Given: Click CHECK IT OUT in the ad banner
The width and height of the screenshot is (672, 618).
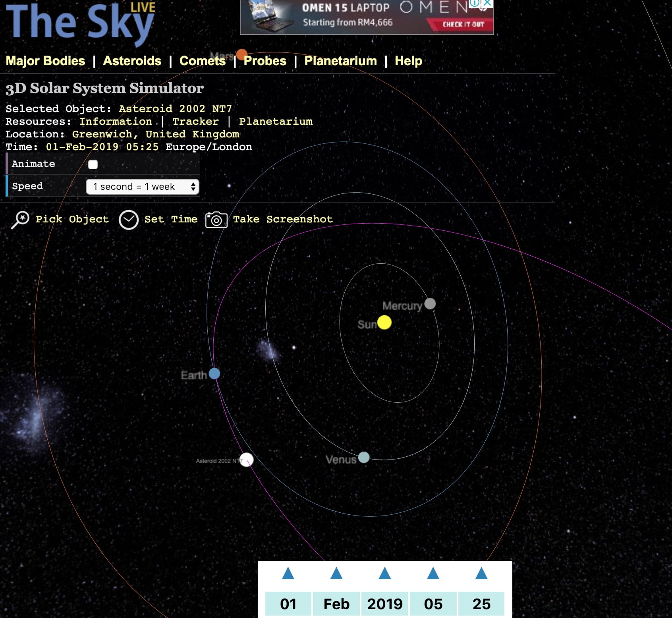Looking at the screenshot, I should pos(463,24).
